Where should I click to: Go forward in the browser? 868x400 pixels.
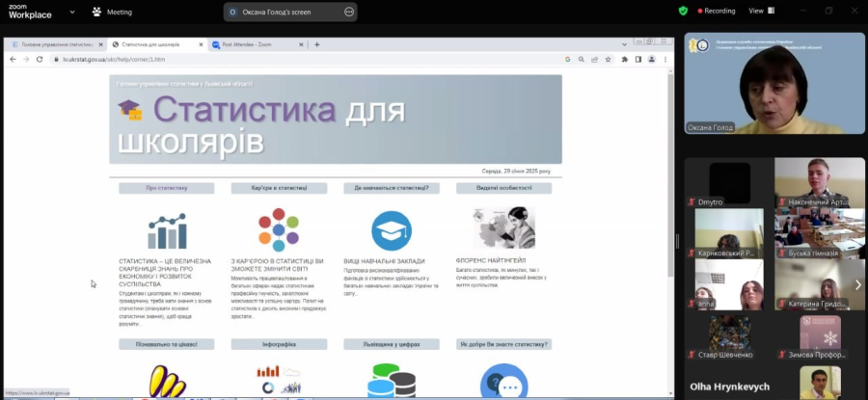(x=26, y=59)
